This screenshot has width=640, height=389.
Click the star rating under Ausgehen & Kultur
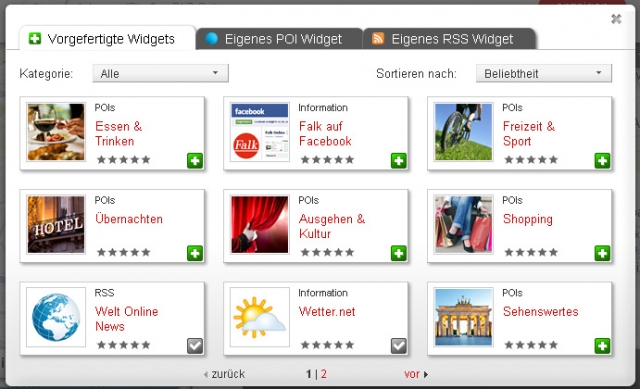[x=327, y=252]
